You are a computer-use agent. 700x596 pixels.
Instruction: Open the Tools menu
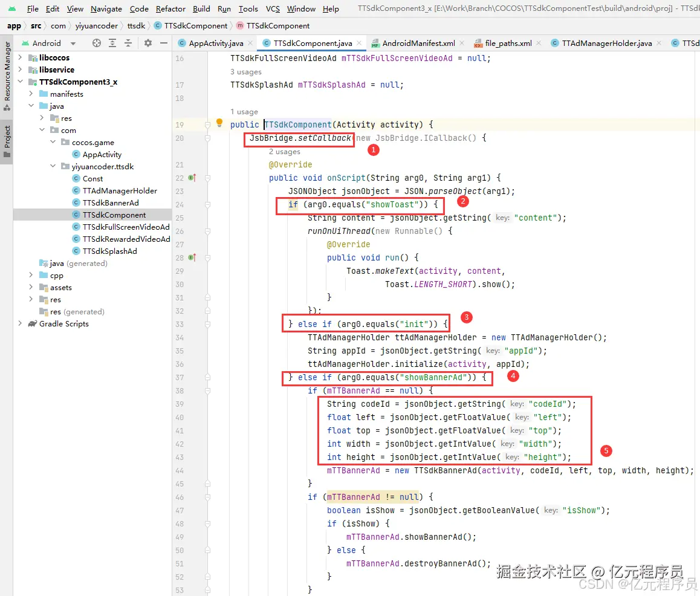point(248,9)
